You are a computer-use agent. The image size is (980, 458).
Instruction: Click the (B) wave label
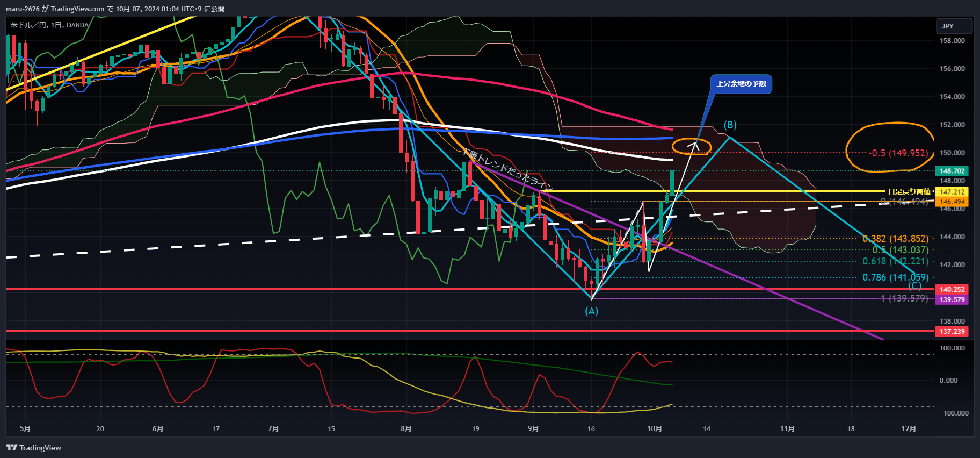(x=730, y=125)
